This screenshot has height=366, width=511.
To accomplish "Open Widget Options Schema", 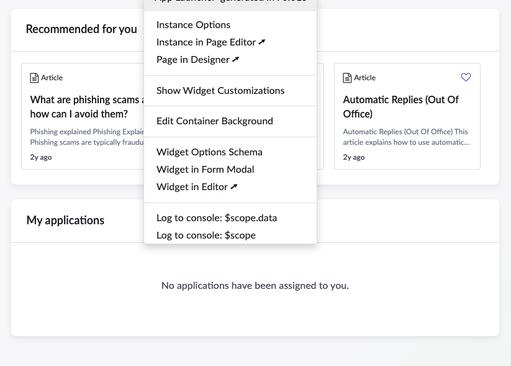I will [209, 152].
